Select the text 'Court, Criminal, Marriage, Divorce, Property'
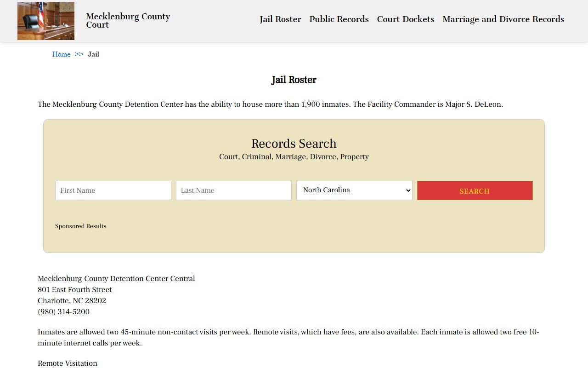This screenshot has height=368, width=588. pos(294,157)
